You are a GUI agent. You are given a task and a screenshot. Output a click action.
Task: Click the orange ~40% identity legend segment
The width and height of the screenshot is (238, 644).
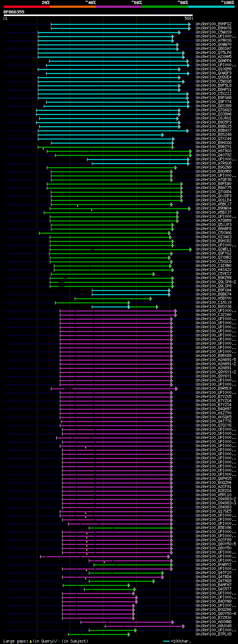click(73, 7)
